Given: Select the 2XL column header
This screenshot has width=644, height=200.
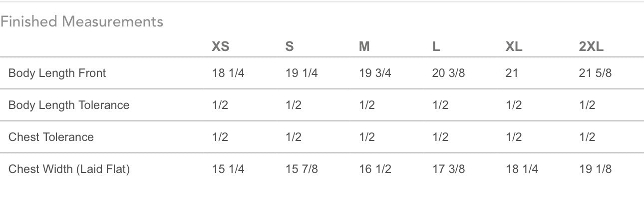Looking at the screenshot, I should coord(591,46).
